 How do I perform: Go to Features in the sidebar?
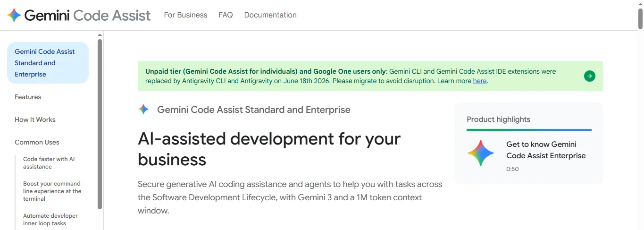pyautogui.click(x=28, y=97)
